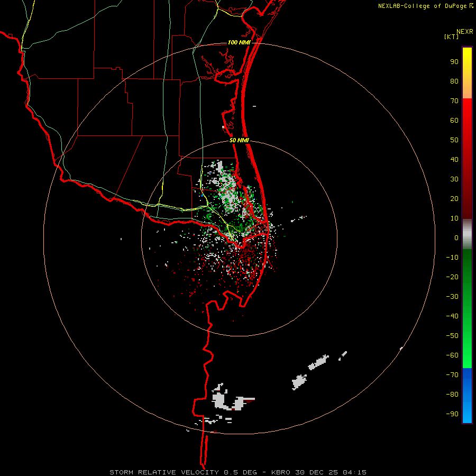Screen dimensions: 476x476
Task: Click the -40 value on velocity scale
Action: point(452,316)
